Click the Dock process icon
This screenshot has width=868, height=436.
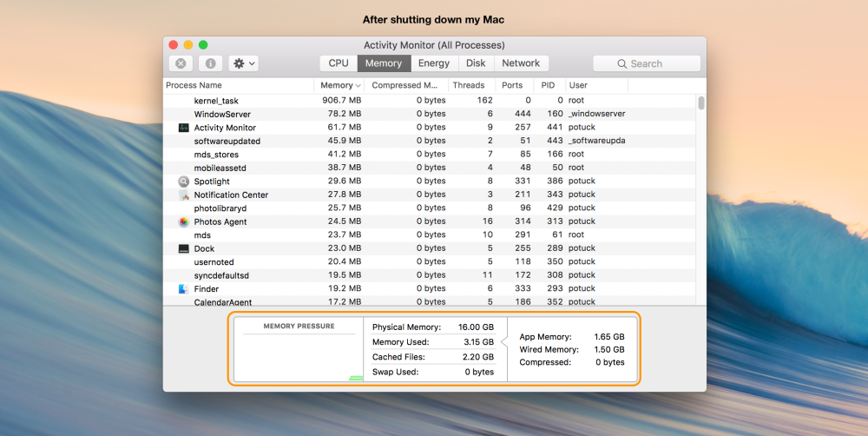184,248
